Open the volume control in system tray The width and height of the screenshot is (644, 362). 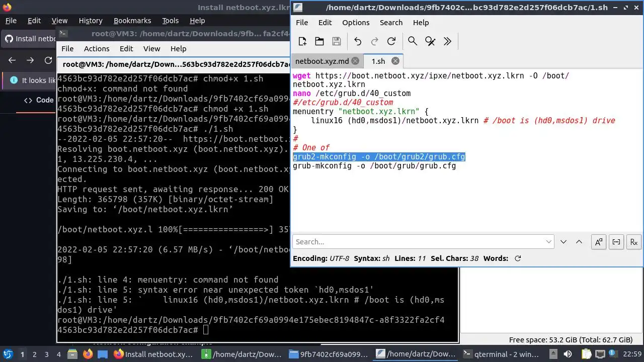(568, 354)
